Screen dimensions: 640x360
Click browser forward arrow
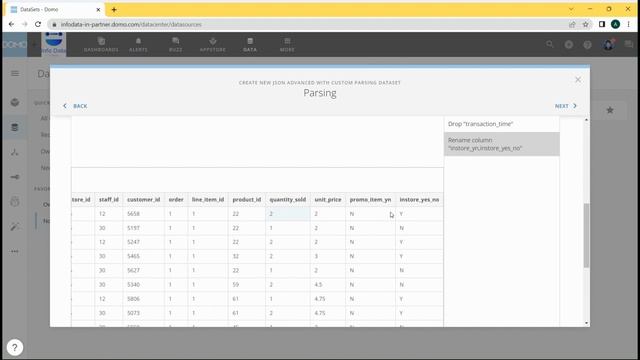coord(24,24)
